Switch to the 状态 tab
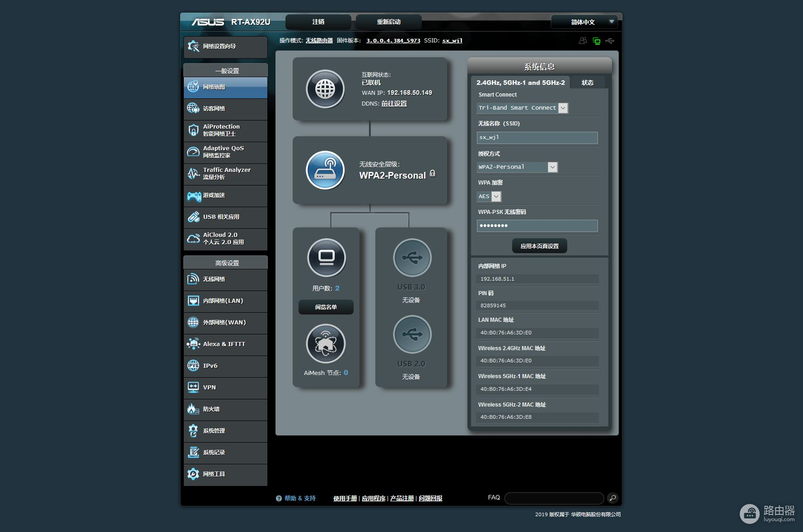Viewport: 803px width, 532px height. point(587,83)
